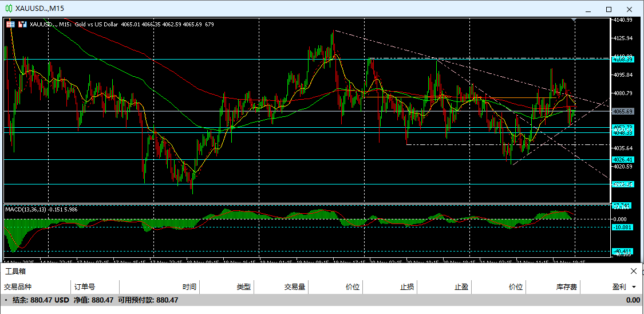Open Depth of Market icon beside XAUUSD label
This screenshot has height=314, width=644.
coord(23,24)
